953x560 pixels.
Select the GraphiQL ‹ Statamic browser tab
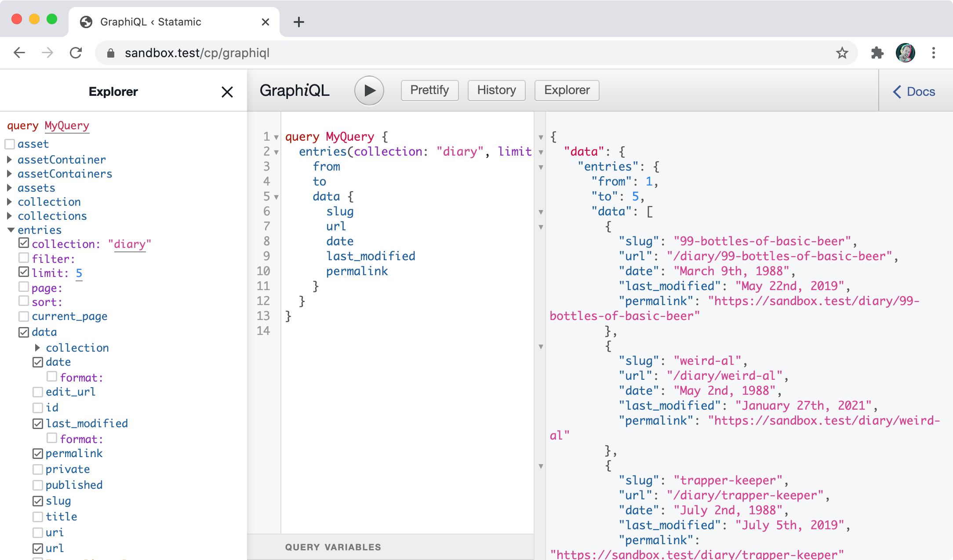[x=174, y=22]
